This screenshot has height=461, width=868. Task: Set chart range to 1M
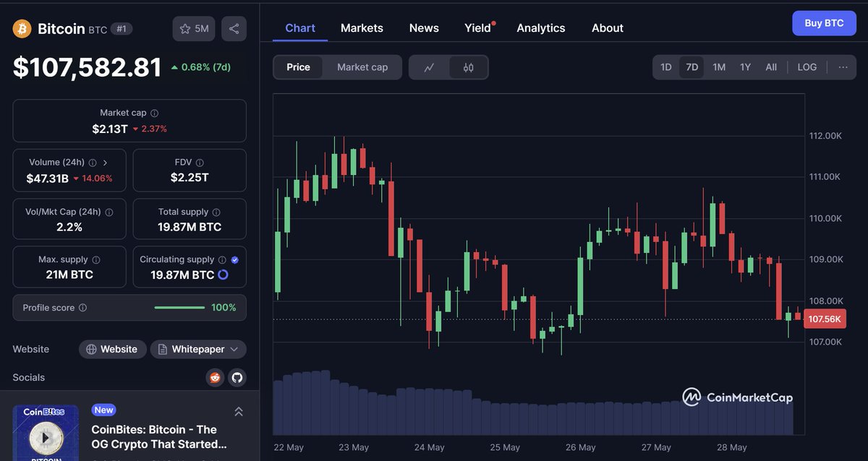tap(719, 67)
